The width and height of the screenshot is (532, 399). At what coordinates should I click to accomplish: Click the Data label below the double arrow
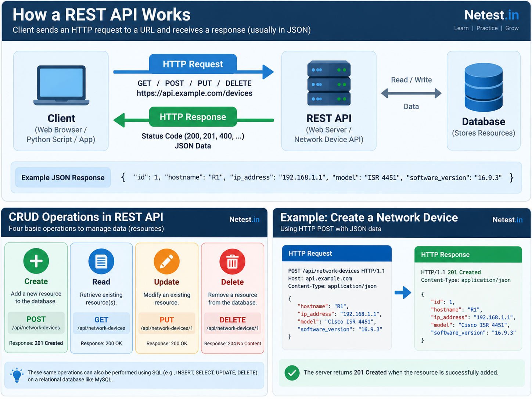pyautogui.click(x=411, y=107)
